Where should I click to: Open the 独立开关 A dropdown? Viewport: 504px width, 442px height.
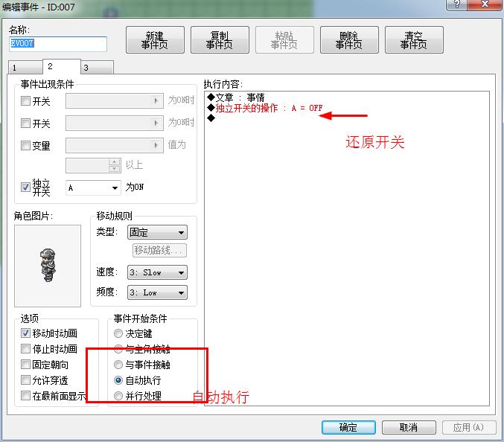pos(93,188)
